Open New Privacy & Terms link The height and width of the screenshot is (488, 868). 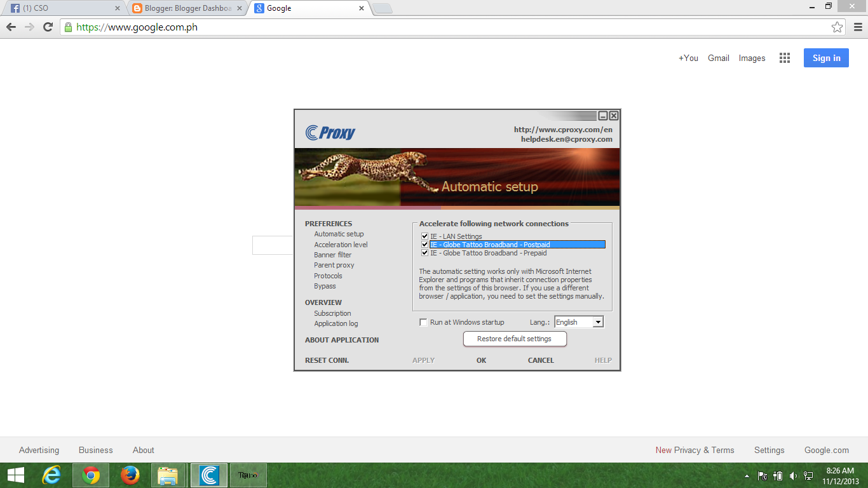tap(695, 450)
